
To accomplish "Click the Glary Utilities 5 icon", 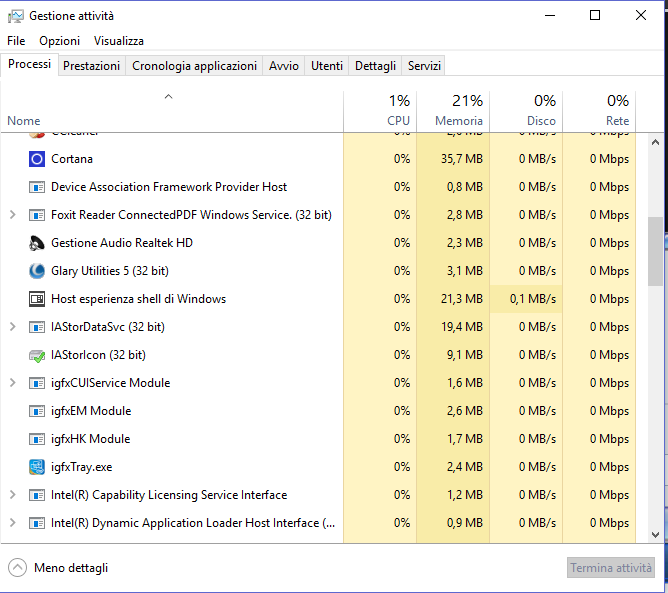I will click(x=37, y=271).
